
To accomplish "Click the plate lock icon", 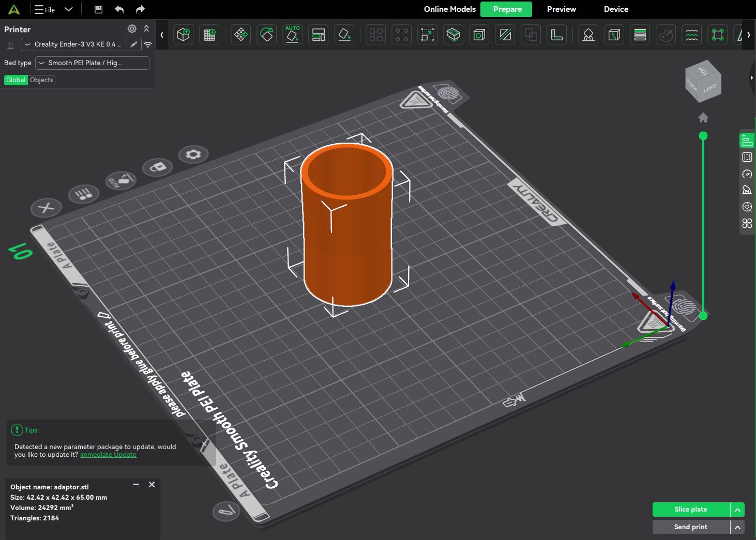I will point(157,167).
